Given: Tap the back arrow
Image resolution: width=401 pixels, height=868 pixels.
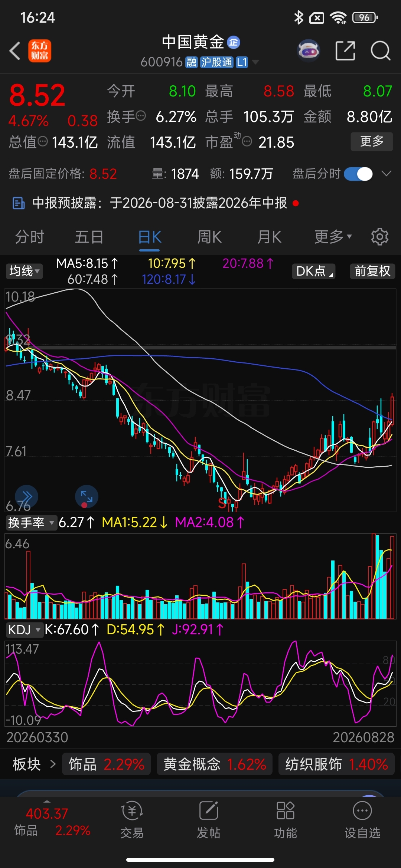Looking at the screenshot, I should pos(15,50).
